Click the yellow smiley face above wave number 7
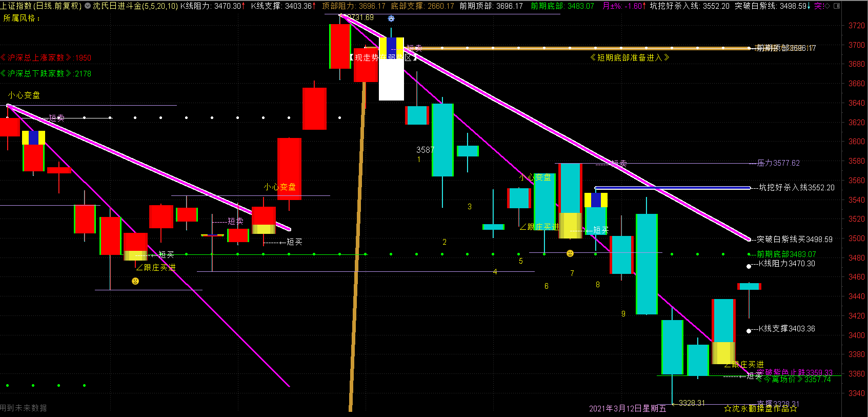Screen dimensions: 868x417 pos(570,253)
